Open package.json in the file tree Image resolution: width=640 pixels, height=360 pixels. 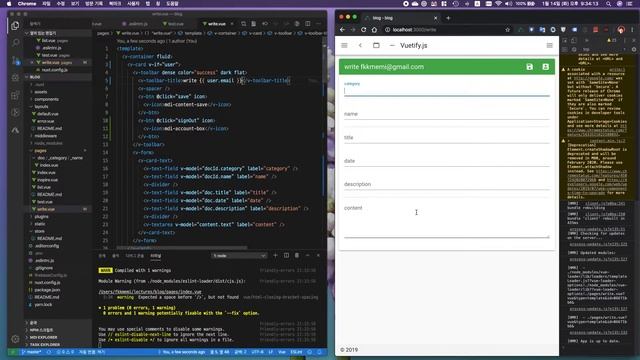47,290
